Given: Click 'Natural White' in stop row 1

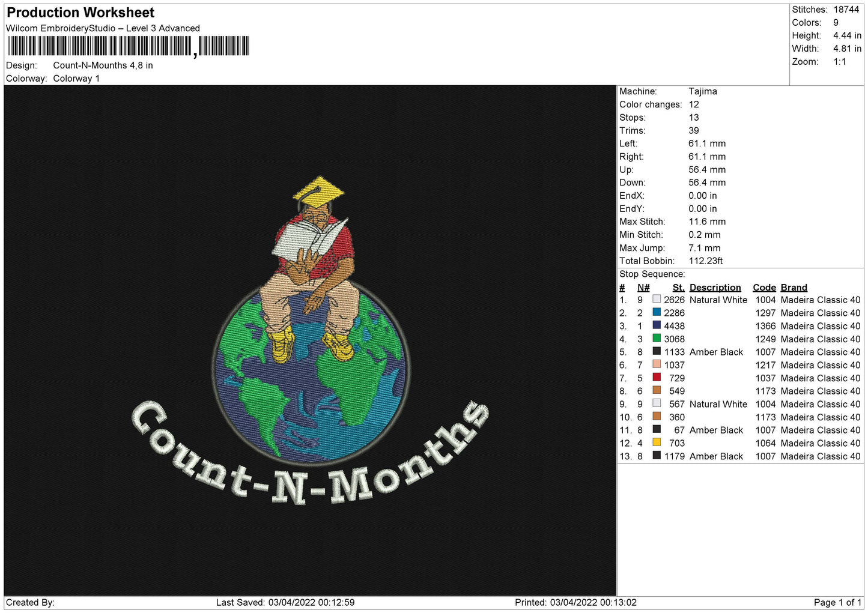Looking at the screenshot, I should [718, 300].
